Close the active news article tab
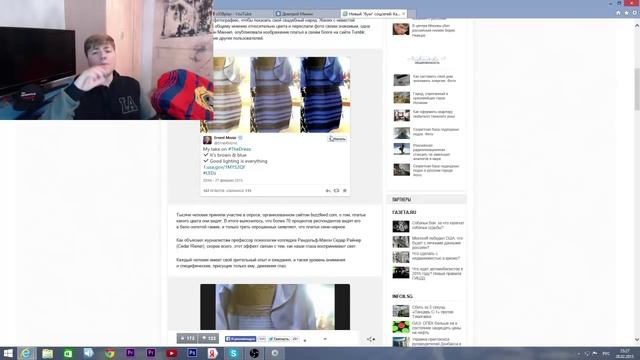This screenshot has height=360, width=640. point(404,14)
